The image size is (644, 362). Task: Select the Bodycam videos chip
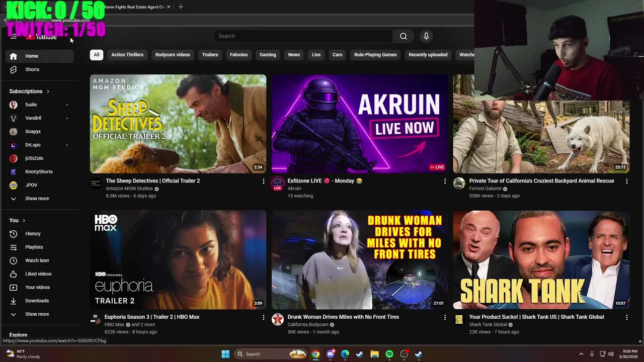[x=173, y=55]
